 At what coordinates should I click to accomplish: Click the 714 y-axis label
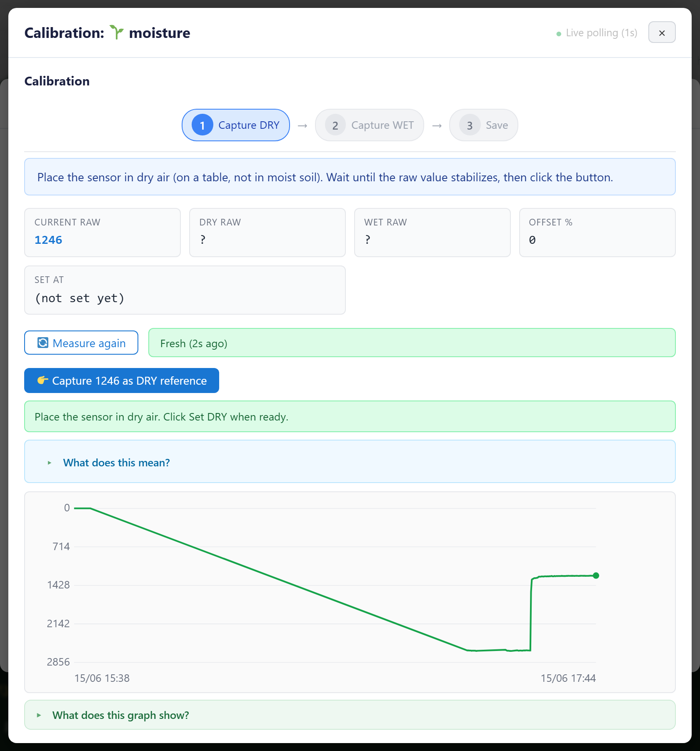pyautogui.click(x=61, y=546)
